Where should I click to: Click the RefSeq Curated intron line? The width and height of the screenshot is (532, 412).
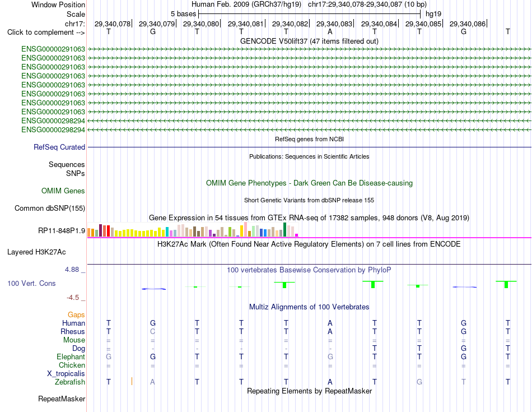pyautogui.click(x=309, y=147)
